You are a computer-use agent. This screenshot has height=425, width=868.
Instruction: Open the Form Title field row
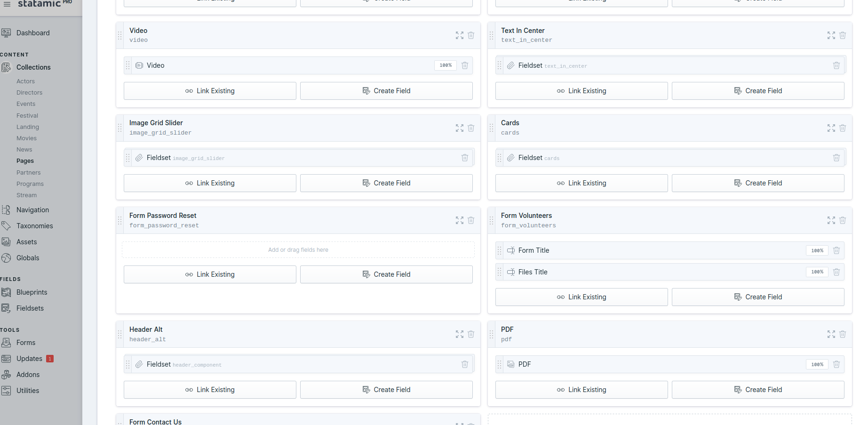pos(669,250)
